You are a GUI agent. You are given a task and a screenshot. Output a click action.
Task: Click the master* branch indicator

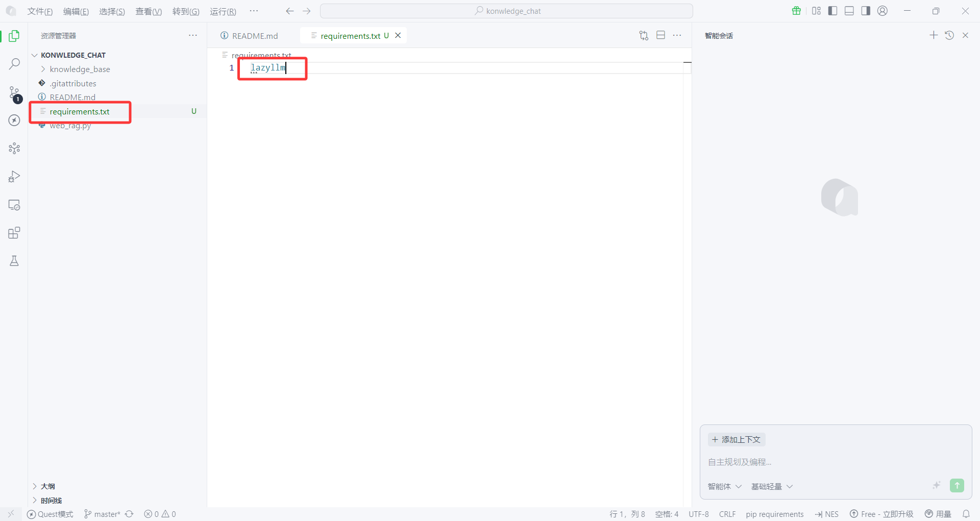[x=102, y=514]
